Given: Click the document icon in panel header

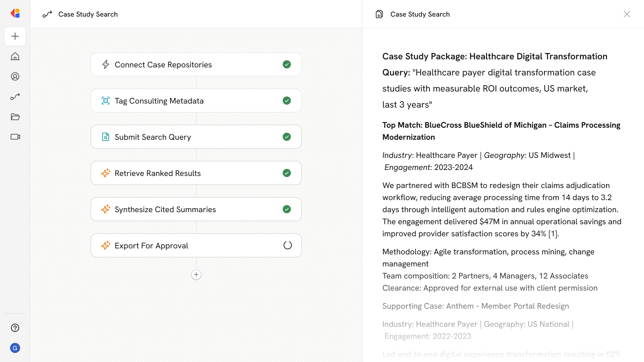Looking at the screenshot, I should (379, 14).
